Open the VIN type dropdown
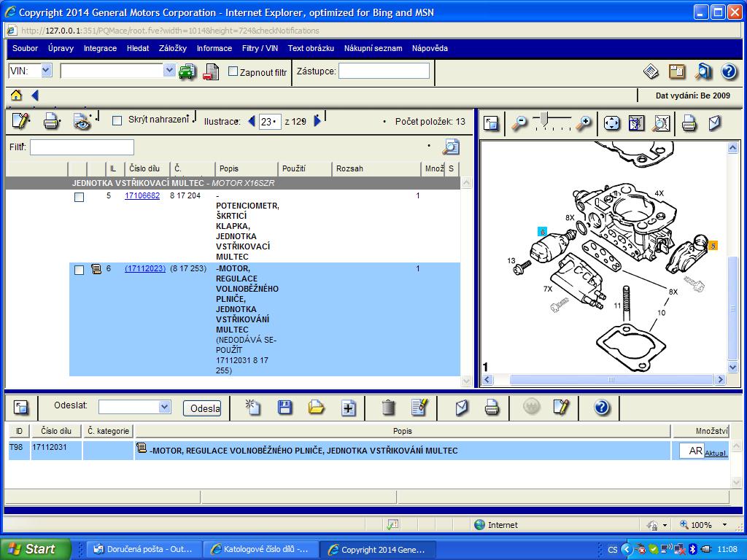The width and height of the screenshot is (747, 560). [x=46, y=71]
